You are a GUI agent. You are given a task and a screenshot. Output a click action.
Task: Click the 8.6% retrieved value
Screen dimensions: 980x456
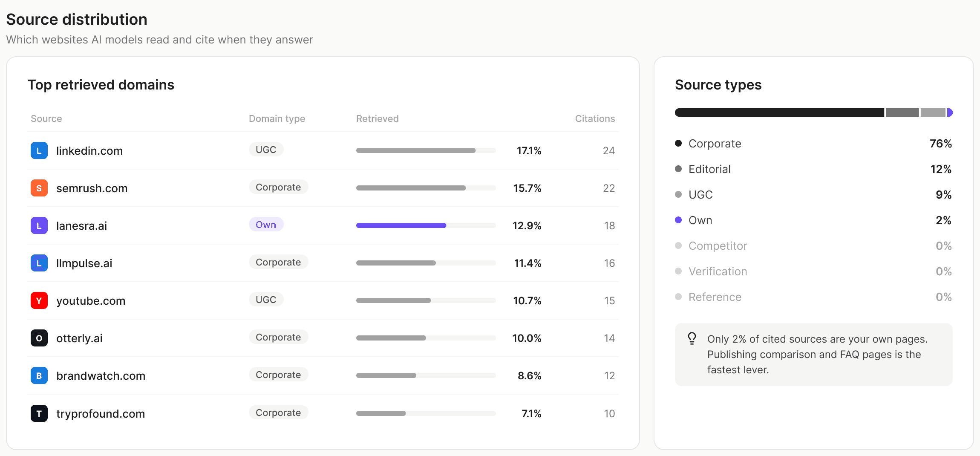pos(530,375)
